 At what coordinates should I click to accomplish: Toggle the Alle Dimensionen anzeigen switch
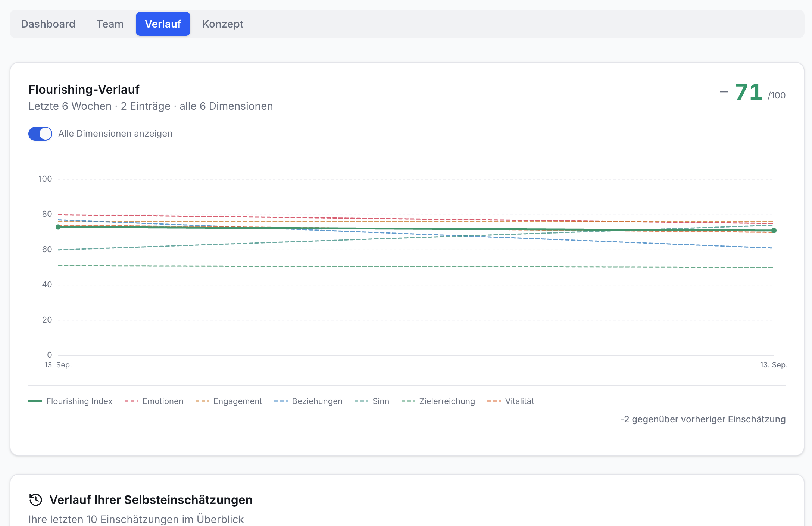coord(40,134)
